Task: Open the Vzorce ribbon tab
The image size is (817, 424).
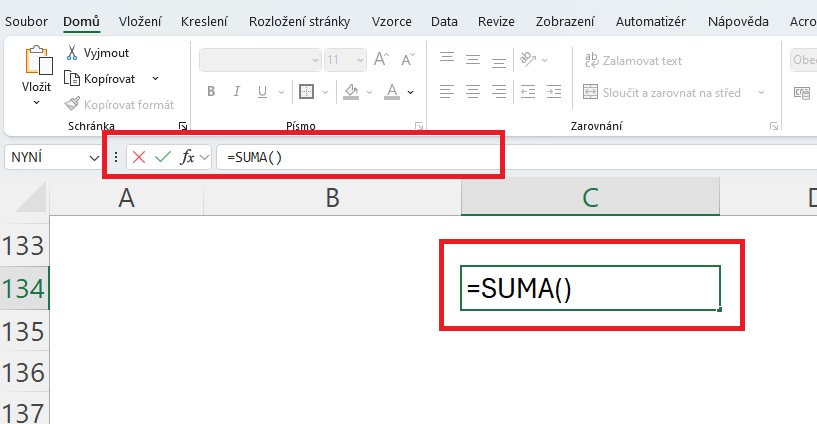Action: click(x=391, y=20)
